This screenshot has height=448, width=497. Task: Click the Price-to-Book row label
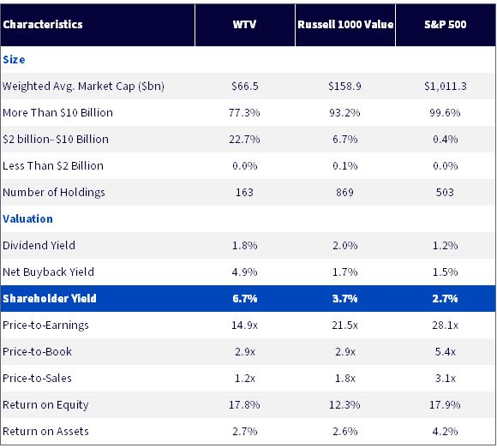(37, 352)
